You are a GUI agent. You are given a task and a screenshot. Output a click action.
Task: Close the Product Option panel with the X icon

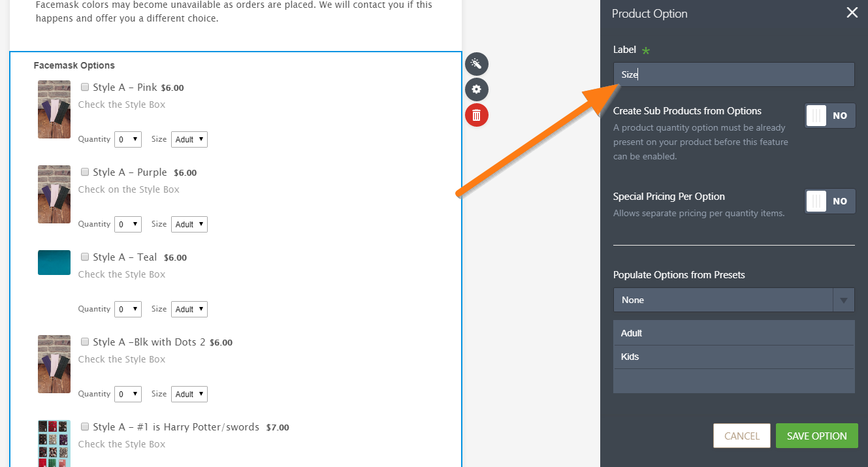(x=852, y=12)
